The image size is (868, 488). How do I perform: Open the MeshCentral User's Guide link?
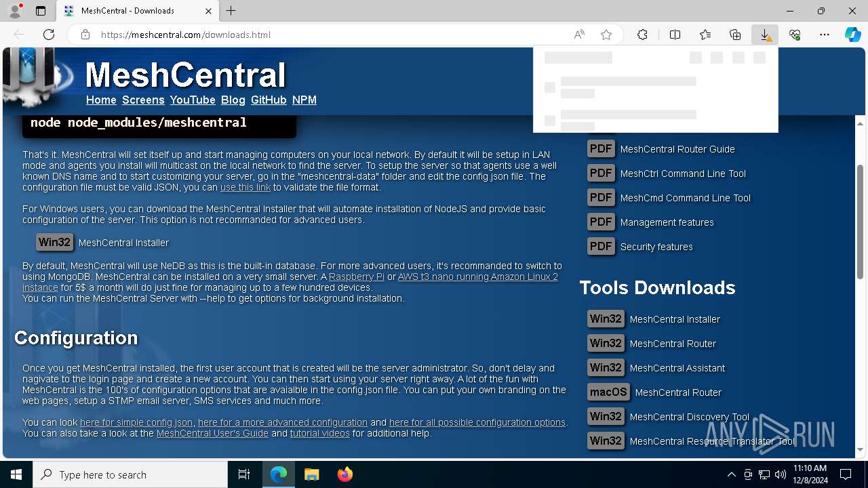pos(212,433)
